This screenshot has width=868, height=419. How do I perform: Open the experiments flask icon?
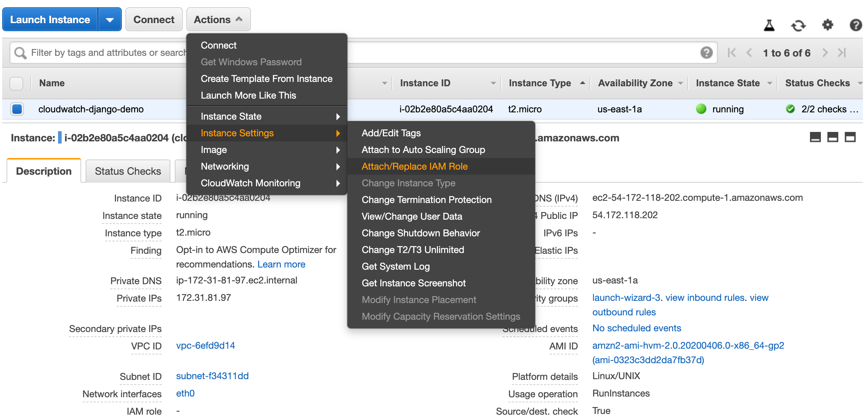pos(769,25)
